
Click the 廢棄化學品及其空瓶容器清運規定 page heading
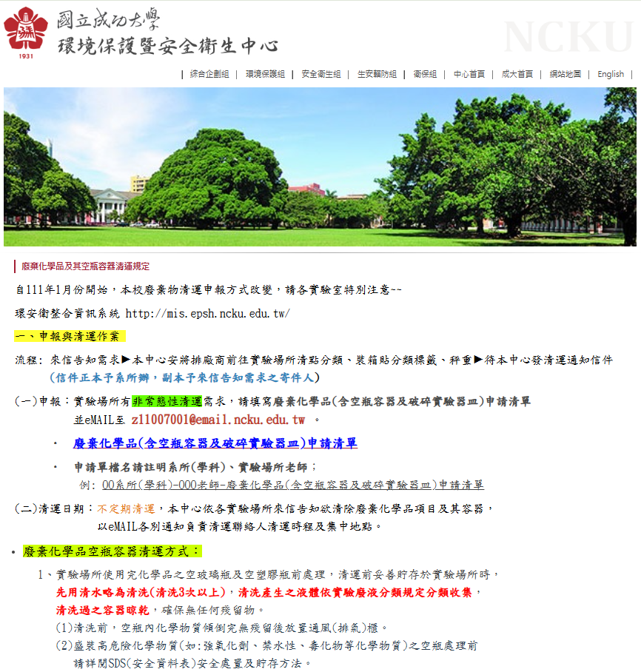[85, 266]
